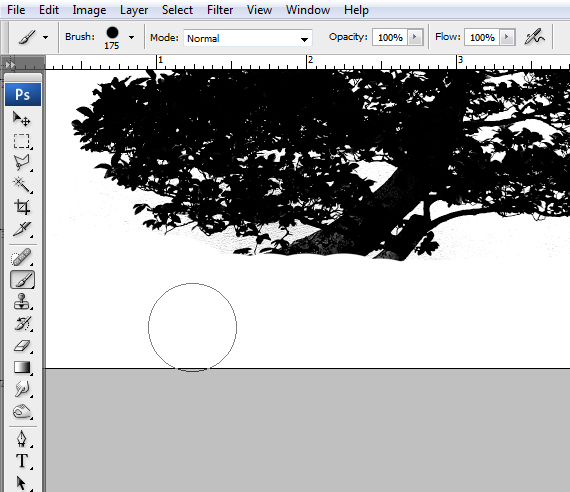
Task: Select the Crop tool
Action: [22, 207]
